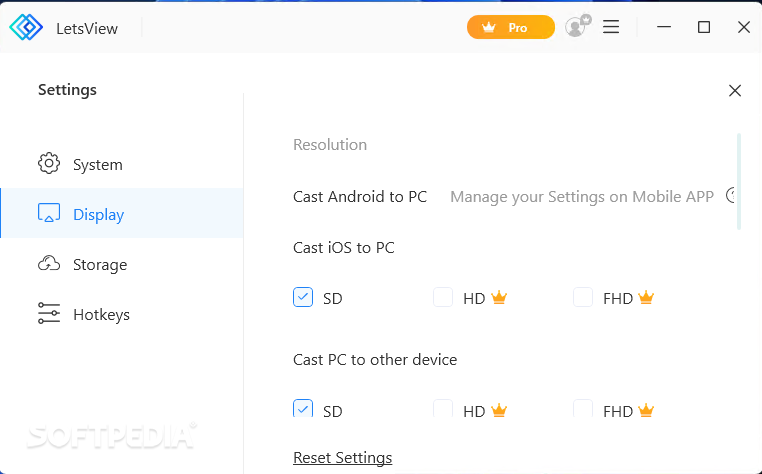Switch to the Storage tab
Screen dimensions: 762x474
(x=121, y=264)
